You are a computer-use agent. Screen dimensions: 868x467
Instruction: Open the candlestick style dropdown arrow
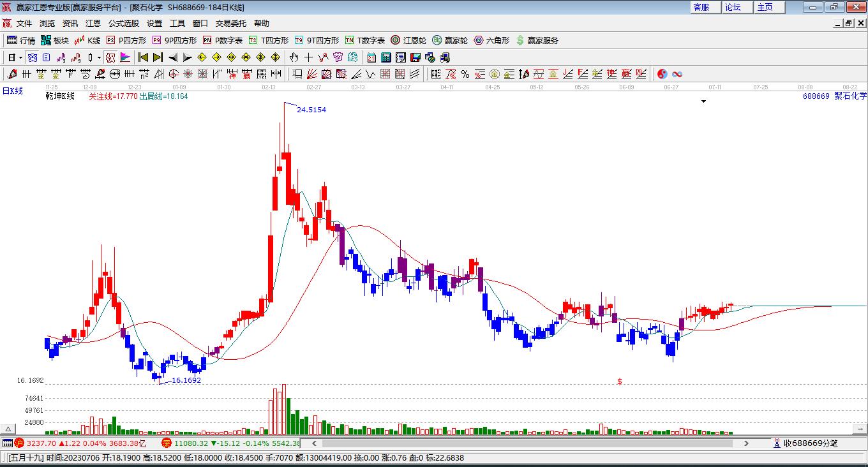point(99,57)
